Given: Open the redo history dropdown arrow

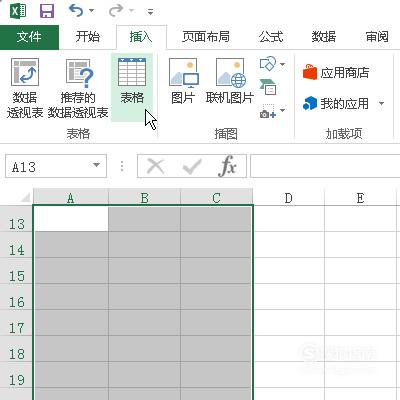Looking at the screenshot, I should [x=131, y=11].
